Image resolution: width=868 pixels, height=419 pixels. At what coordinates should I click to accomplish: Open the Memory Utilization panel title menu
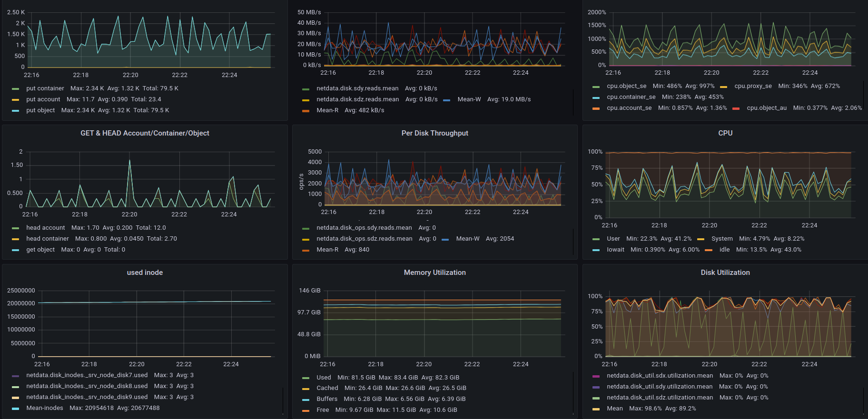434,273
